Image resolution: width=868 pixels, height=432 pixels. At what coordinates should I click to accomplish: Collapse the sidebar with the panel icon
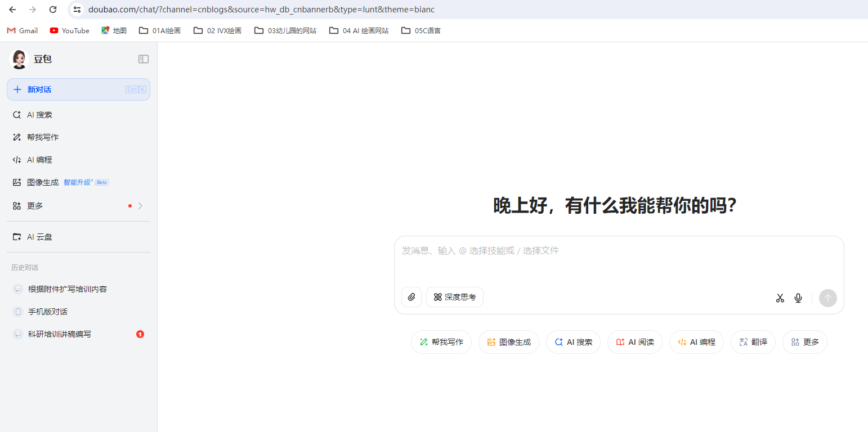(144, 59)
